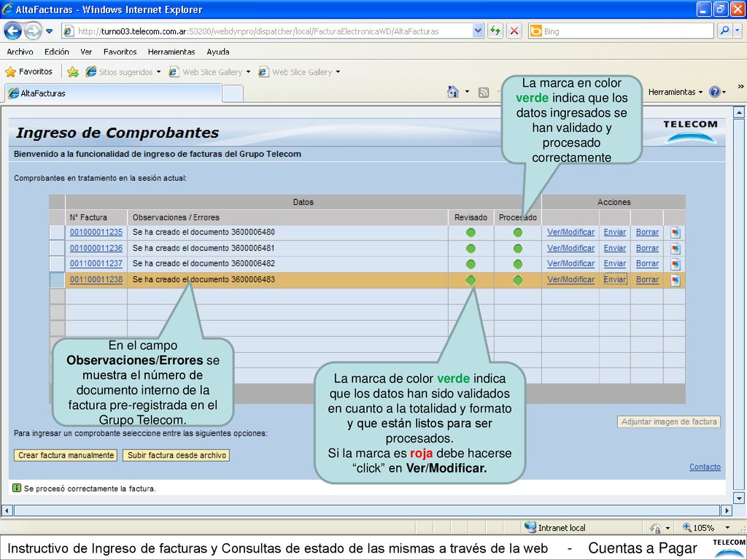Click Procesado green mark for invoice 001000011236
747x560 pixels.
pos(518,249)
